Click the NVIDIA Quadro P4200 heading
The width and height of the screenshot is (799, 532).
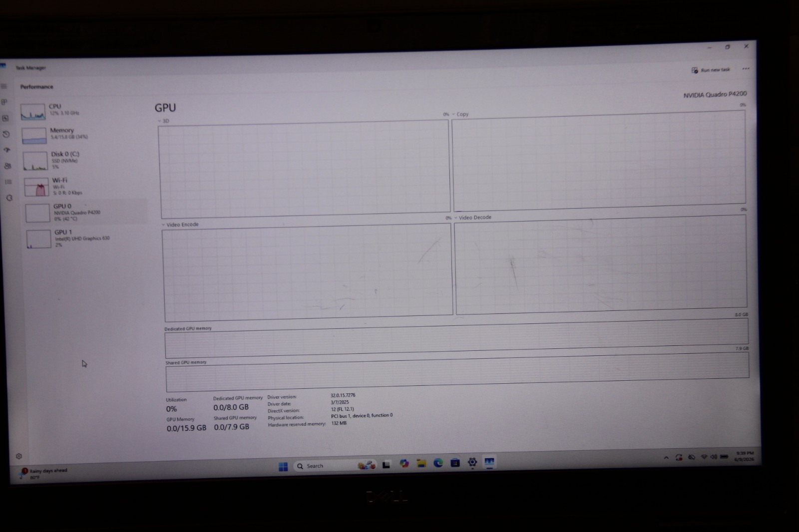[x=715, y=94]
